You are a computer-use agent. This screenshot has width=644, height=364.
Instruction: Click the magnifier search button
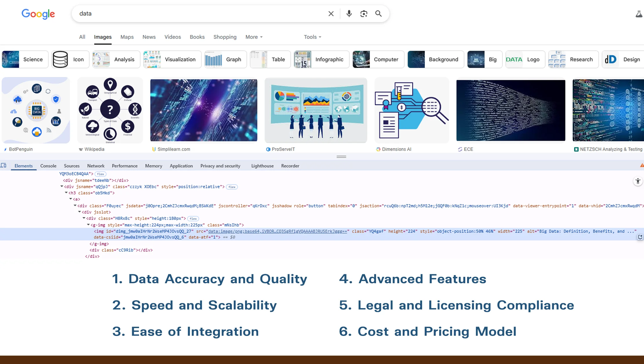tap(378, 14)
